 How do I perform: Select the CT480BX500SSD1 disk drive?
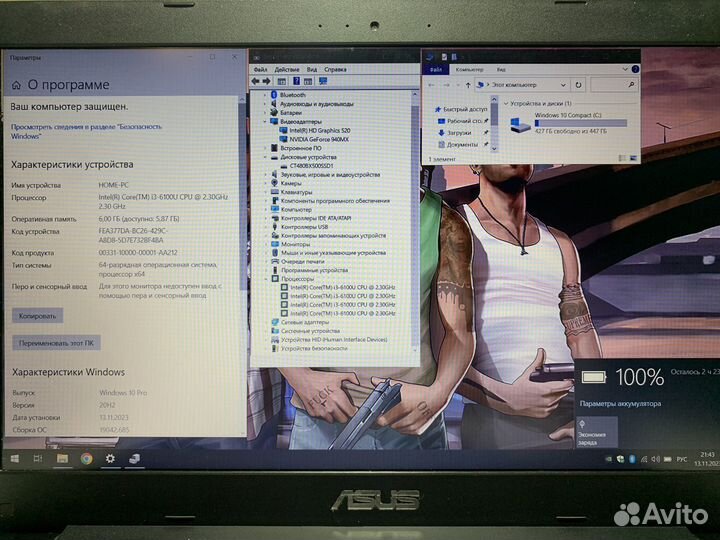(x=311, y=166)
